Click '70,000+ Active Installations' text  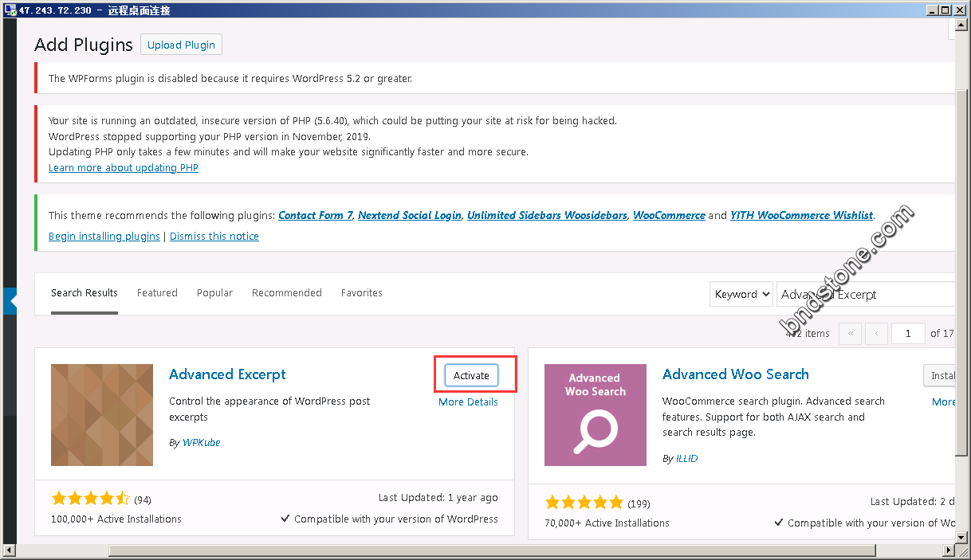coord(607,523)
